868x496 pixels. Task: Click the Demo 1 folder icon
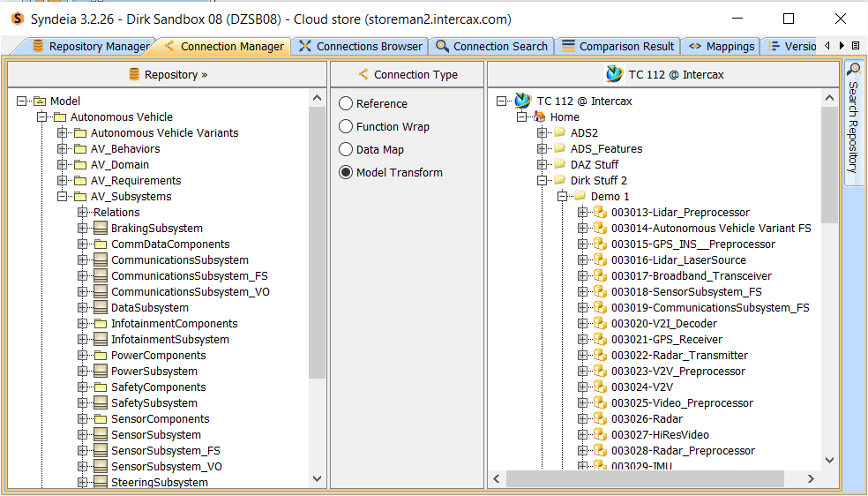580,196
